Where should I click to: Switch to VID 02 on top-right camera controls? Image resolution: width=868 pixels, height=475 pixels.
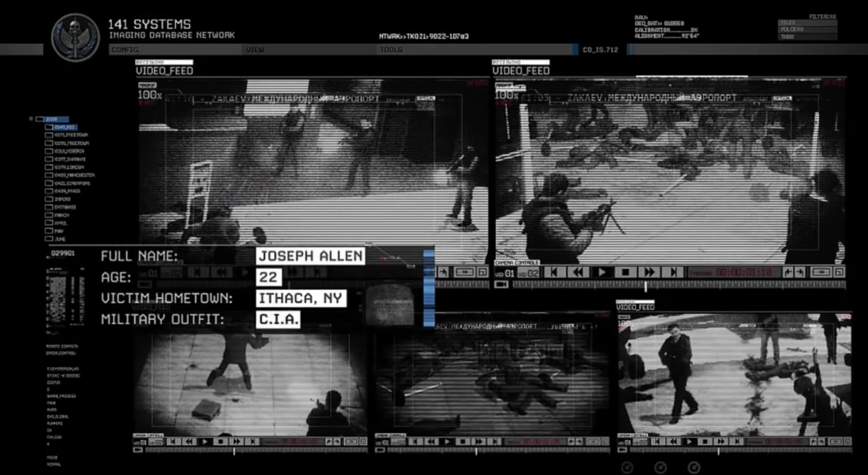coord(527,273)
